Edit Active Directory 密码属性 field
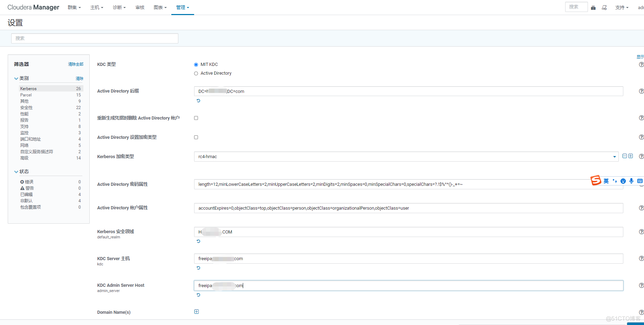 coord(409,184)
